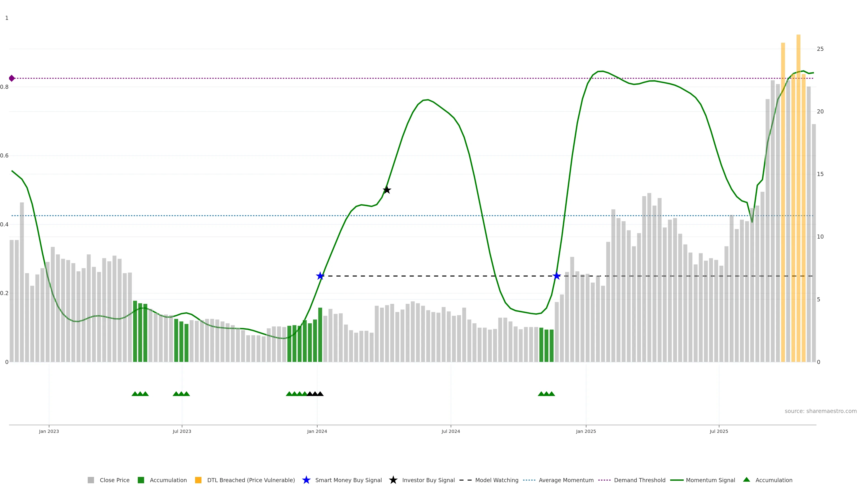868x488 pixels.
Task: Click the purple Demand Threshold diamond marker
Action: pos(12,78)
